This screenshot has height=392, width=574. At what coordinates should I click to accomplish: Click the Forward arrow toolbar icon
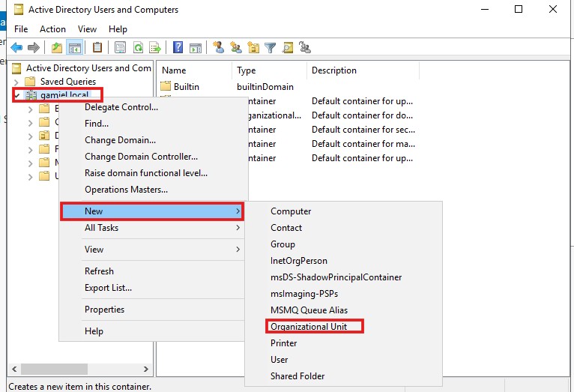click(34, 47)
